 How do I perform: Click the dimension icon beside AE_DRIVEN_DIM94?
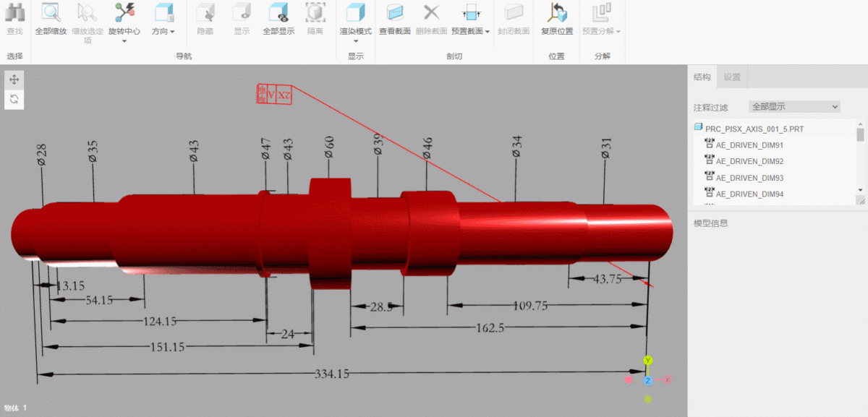coord(710,194)
